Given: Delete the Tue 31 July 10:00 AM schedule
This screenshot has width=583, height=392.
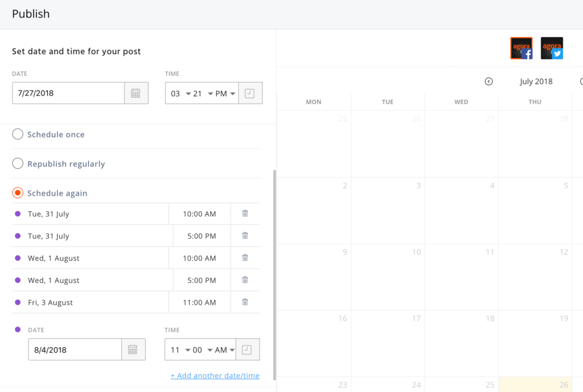Looking at the screenshot, I should point(245,214).
